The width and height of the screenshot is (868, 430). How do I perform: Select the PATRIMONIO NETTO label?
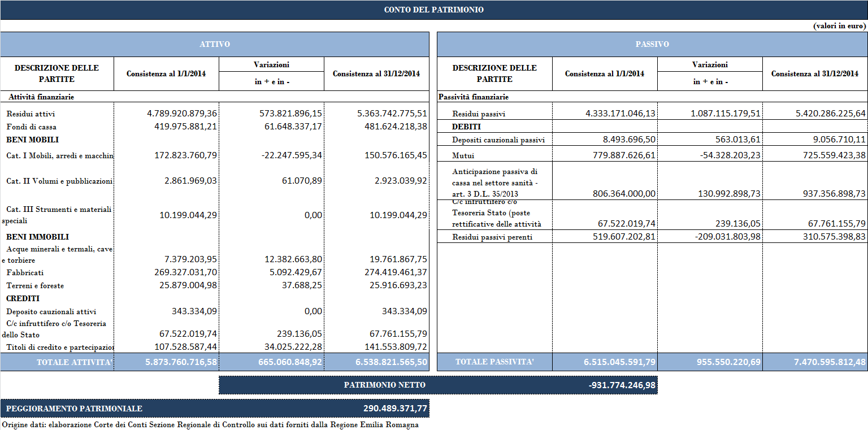click(x=385, y=385)
